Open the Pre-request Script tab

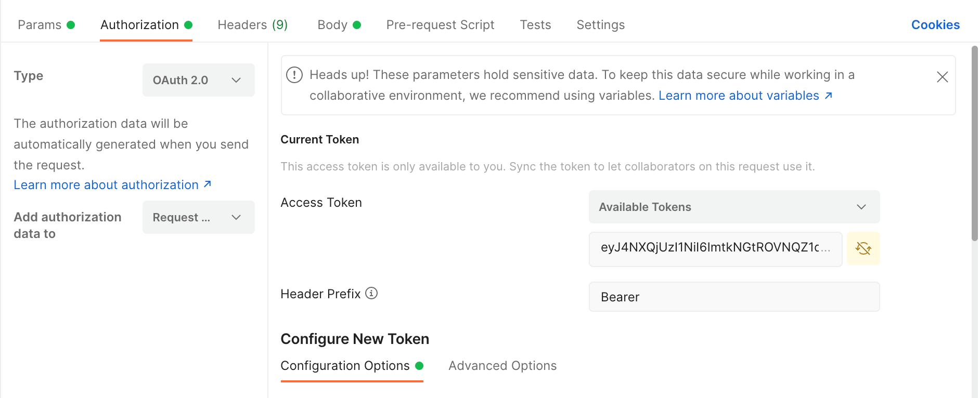(x=440, y=24)
